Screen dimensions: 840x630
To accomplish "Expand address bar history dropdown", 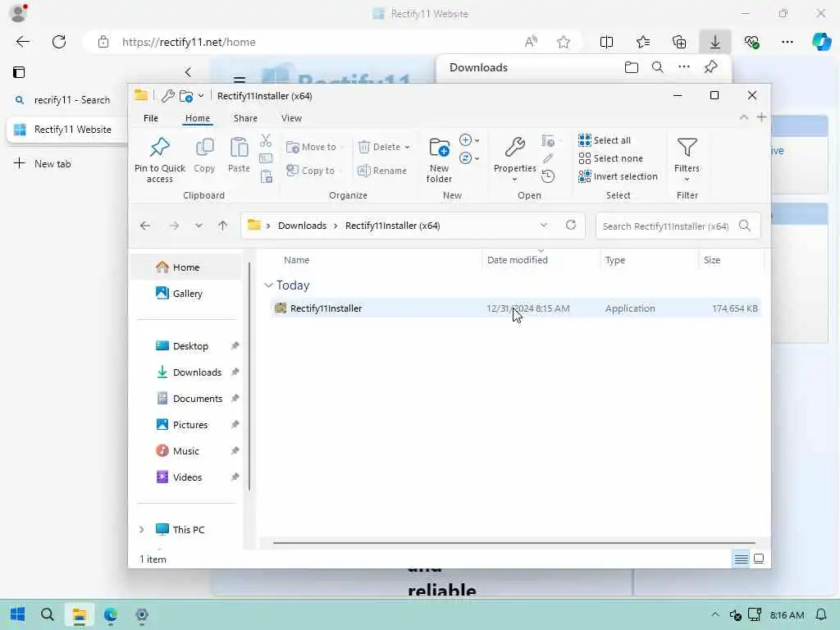I will 544,225.
